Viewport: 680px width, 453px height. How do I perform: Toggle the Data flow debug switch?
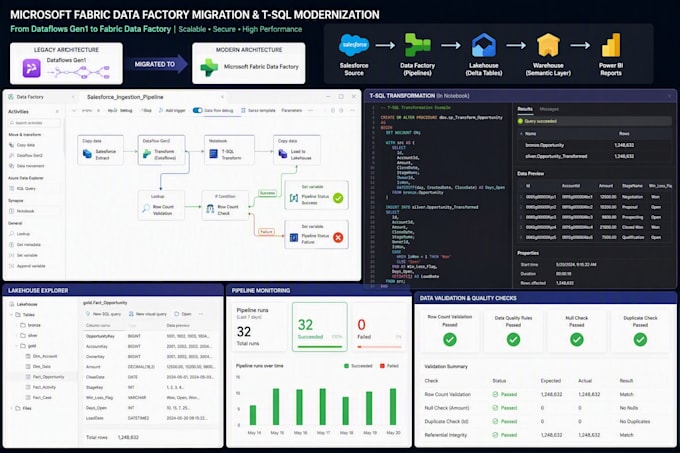click(197, 110)
